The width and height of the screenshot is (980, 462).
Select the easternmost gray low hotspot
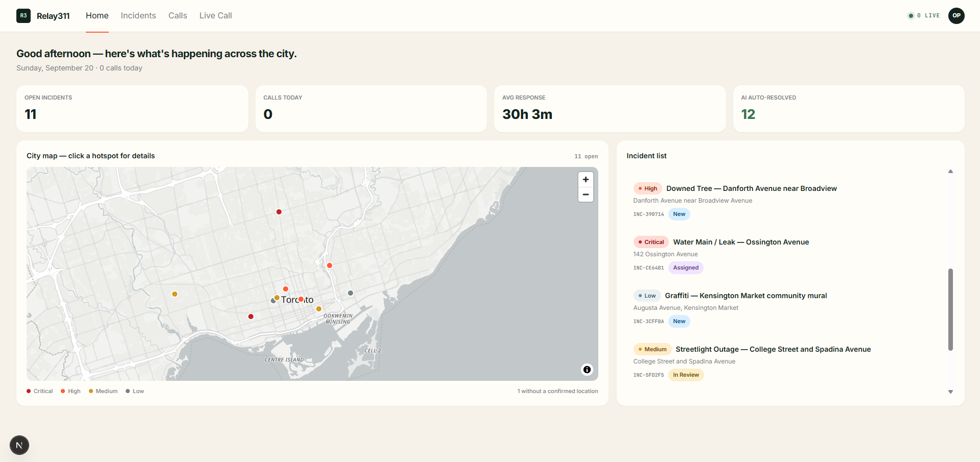351,293
